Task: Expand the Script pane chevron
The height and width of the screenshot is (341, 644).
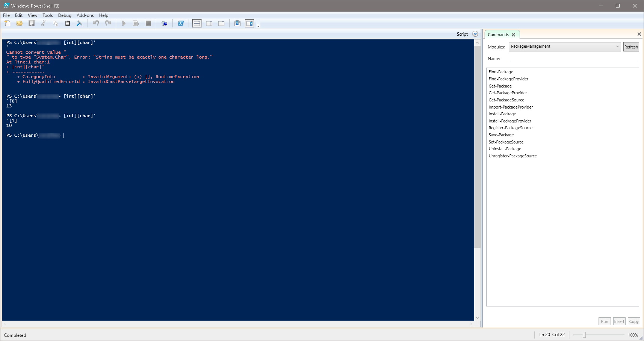Action: (475, 34)
